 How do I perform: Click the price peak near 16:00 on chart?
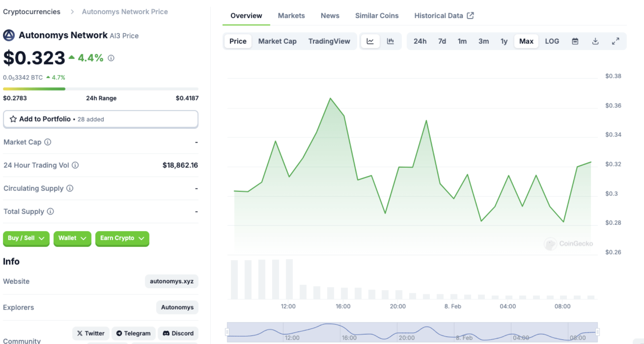point(330,98)
